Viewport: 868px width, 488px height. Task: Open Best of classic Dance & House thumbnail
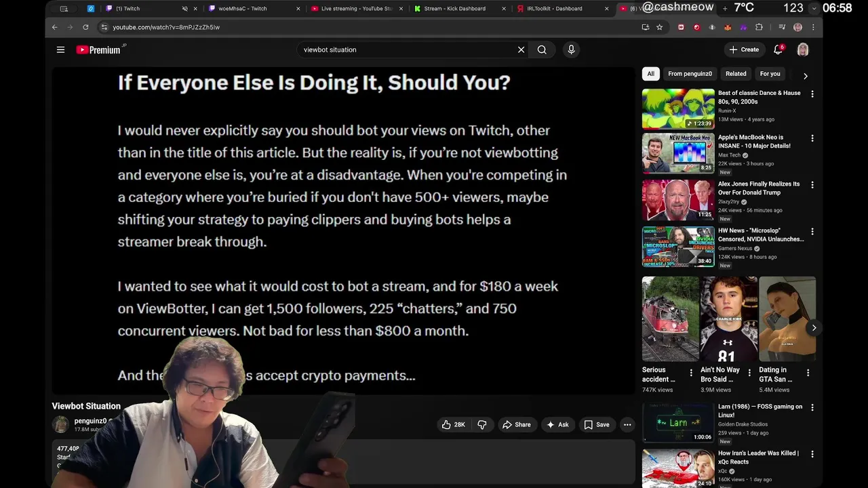pyautogui.click(x=678, y=108)
